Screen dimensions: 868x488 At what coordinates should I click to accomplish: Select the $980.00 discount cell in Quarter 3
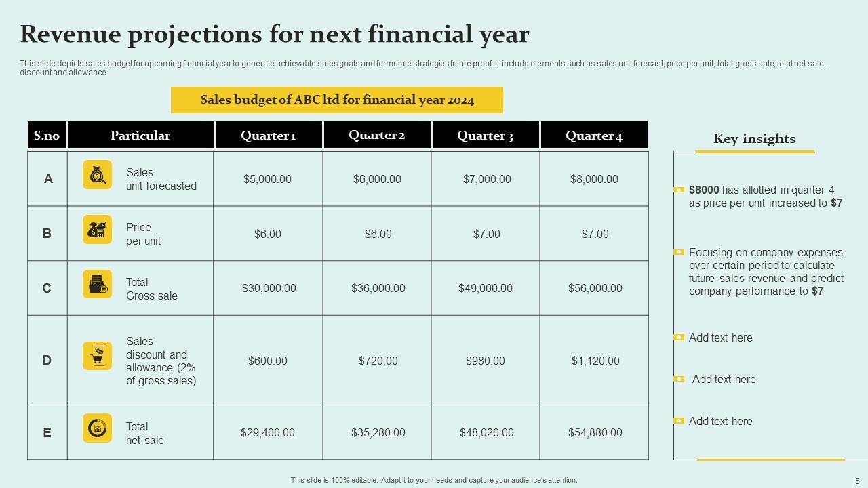click(486, 361)
